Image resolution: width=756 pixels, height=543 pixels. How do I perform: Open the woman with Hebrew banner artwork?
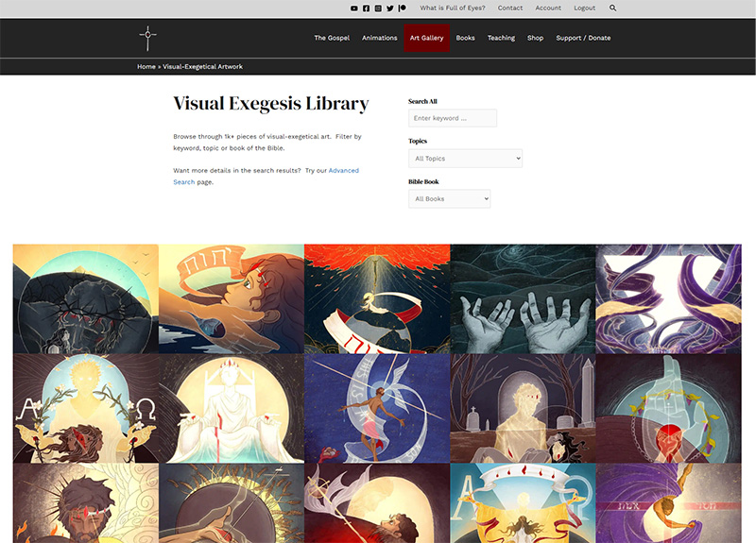(x=232, y=298)
